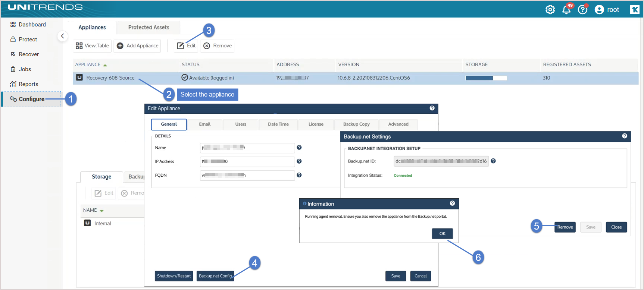
Task: Open the Jobs page
Action: tap(21, 69)
